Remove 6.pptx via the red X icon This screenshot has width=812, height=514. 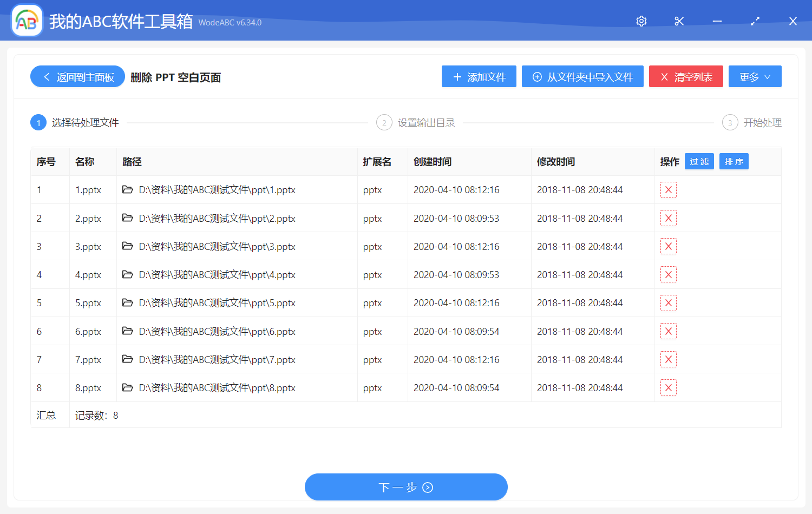tap(668, 331)
